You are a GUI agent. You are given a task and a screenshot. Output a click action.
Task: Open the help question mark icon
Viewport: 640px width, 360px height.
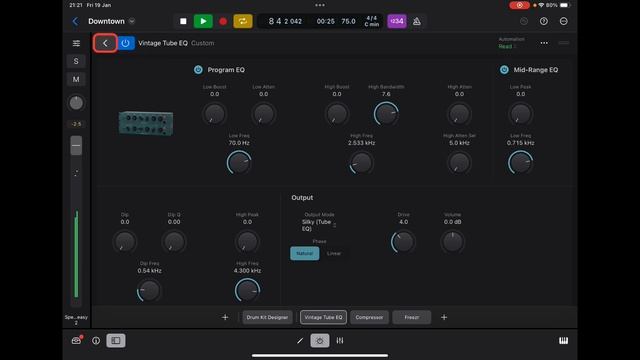pos(544,21)
